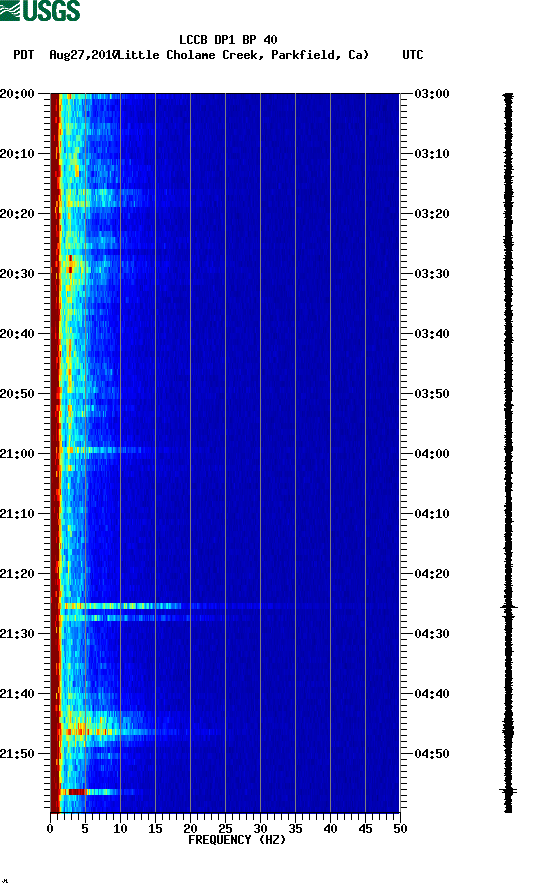Image resolution: width=552 pixels, height=892 pixels.
Task: Click the '21:20' PDT time label
Action: click(x=17, y=573)
